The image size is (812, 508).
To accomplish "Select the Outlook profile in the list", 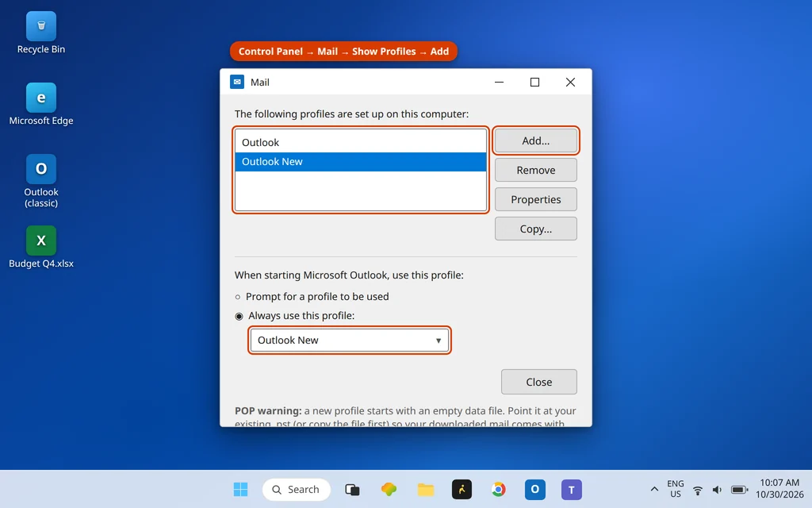I will tap(361, 143).
